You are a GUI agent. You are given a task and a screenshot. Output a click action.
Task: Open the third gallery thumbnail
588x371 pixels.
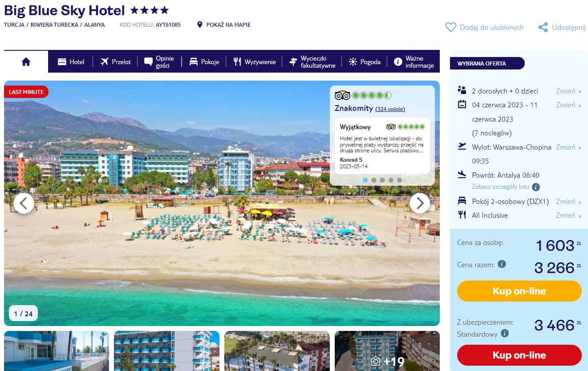277,351
